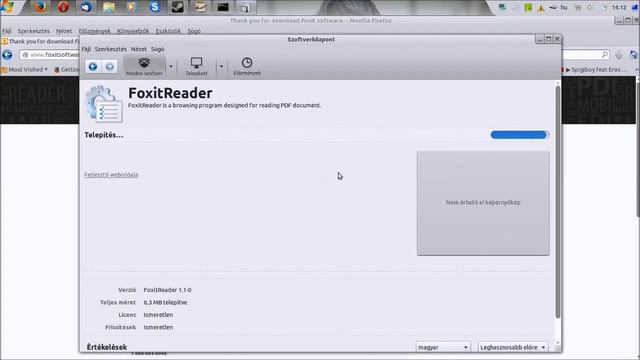Click the 14.12 clock in panel
Viewport: 640px width, 360px height.
pyautogui.click(x=619, y=7)
